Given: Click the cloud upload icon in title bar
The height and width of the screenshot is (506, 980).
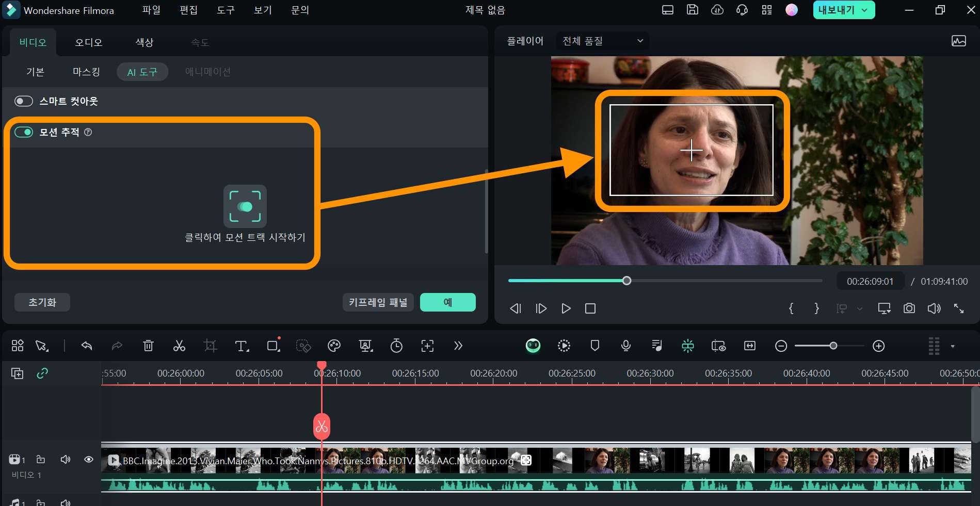Looking at the screenshot, I should click(717, 10).
